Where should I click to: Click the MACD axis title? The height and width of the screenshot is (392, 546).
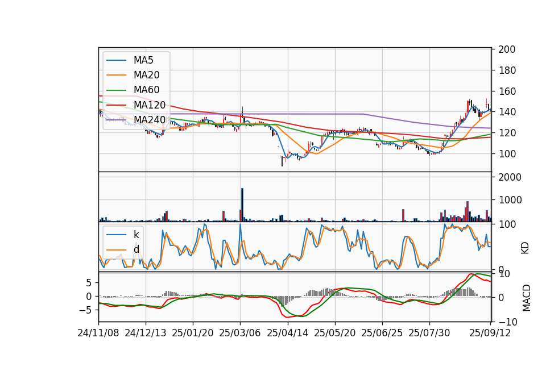527,298
